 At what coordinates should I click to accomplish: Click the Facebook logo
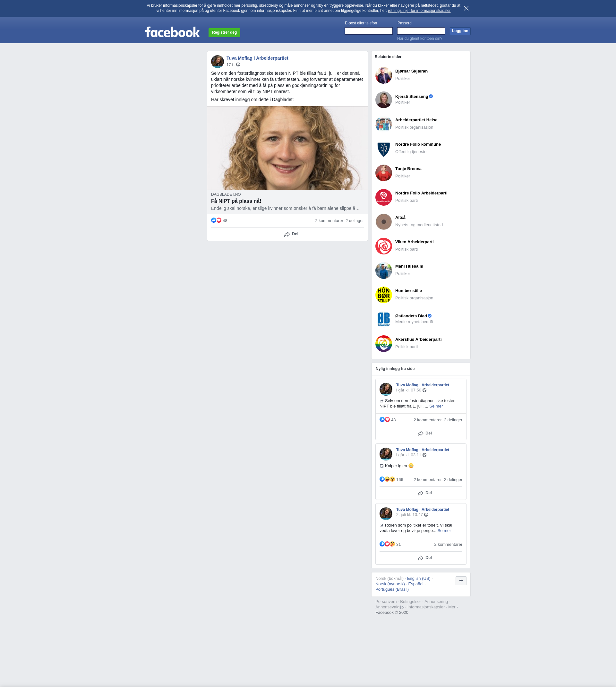click(x=172, y=32)
